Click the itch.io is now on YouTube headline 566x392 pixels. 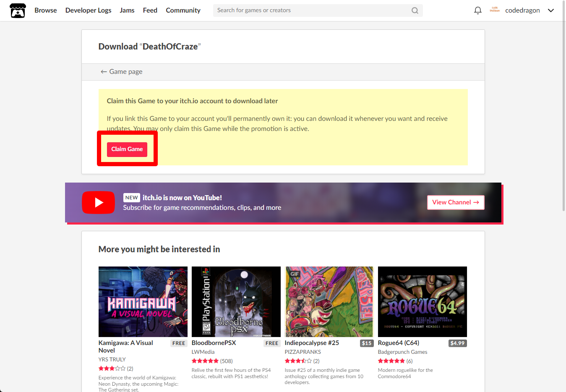(182, 198)
